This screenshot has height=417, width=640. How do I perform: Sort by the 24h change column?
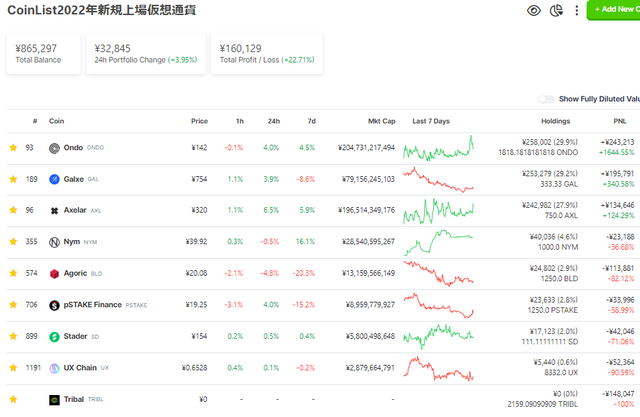(x=273, y=121)
